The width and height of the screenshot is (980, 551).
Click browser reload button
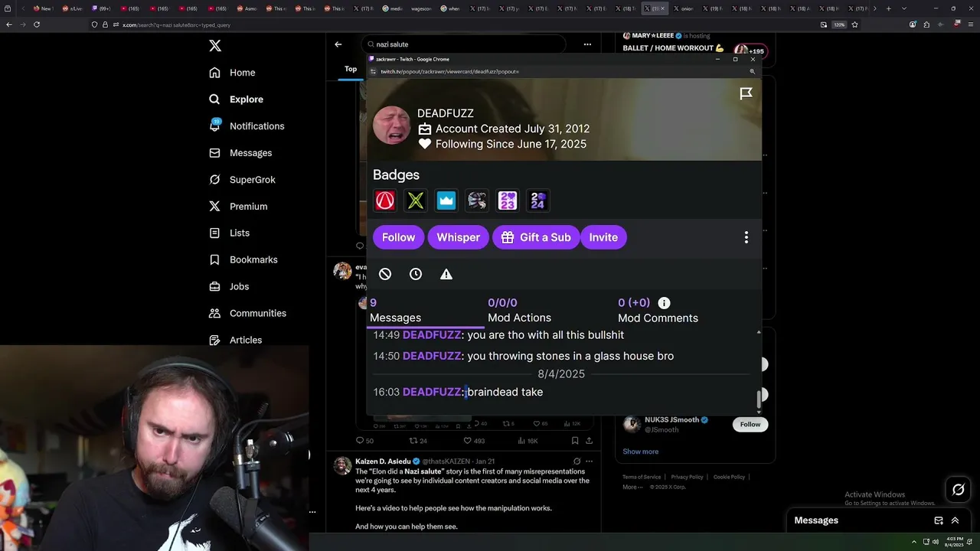click(x=37, y=24)
